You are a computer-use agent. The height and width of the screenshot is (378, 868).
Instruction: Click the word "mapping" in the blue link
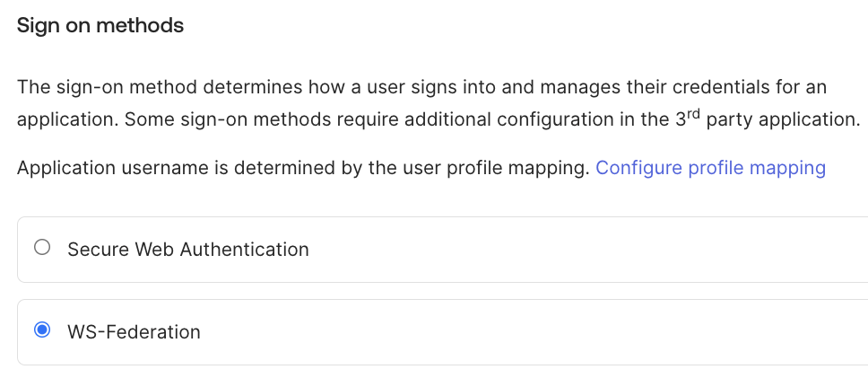pyautogui.click(x=788, y=168)
